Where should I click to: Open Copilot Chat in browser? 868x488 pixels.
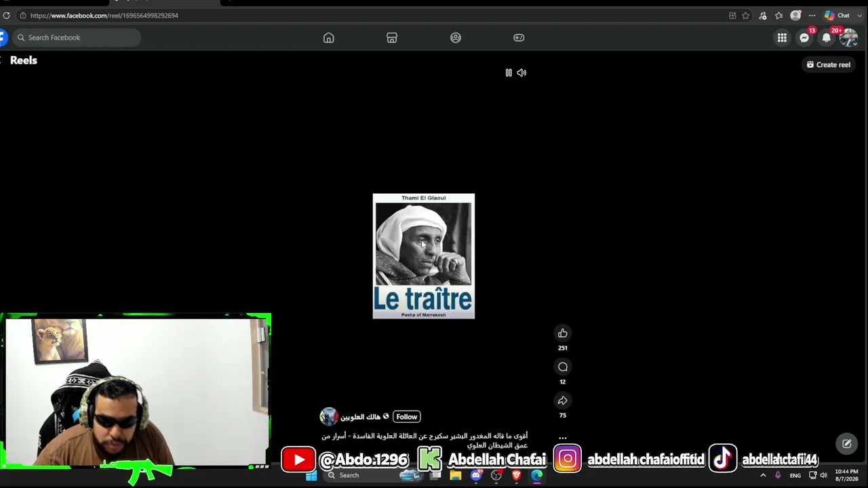(837, 16)
